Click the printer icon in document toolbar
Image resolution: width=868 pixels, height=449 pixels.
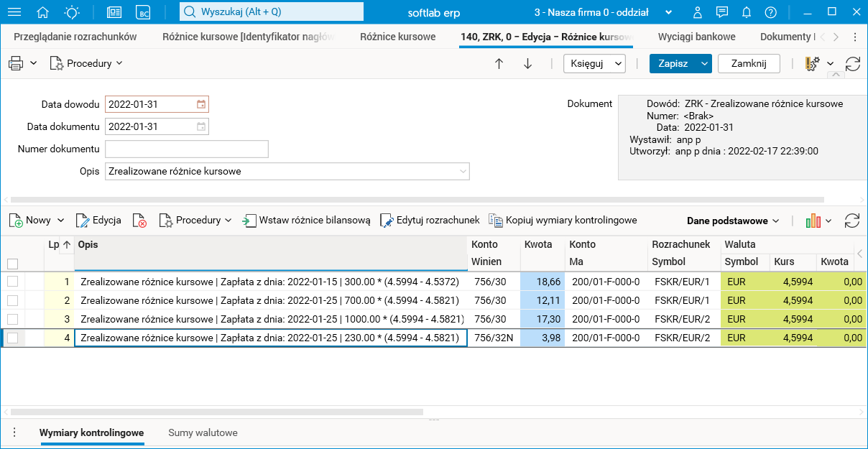[x=16, y=63]
